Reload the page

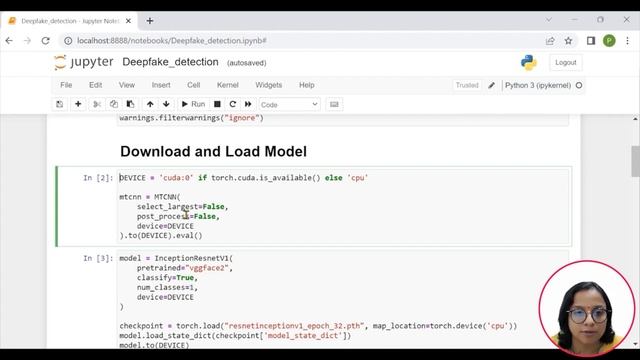tap(46, 41)
